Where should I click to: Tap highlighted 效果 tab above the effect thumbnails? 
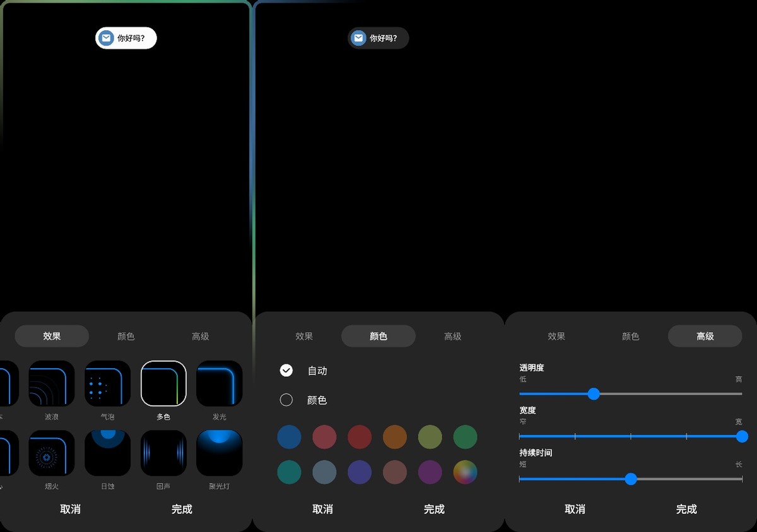52,336
